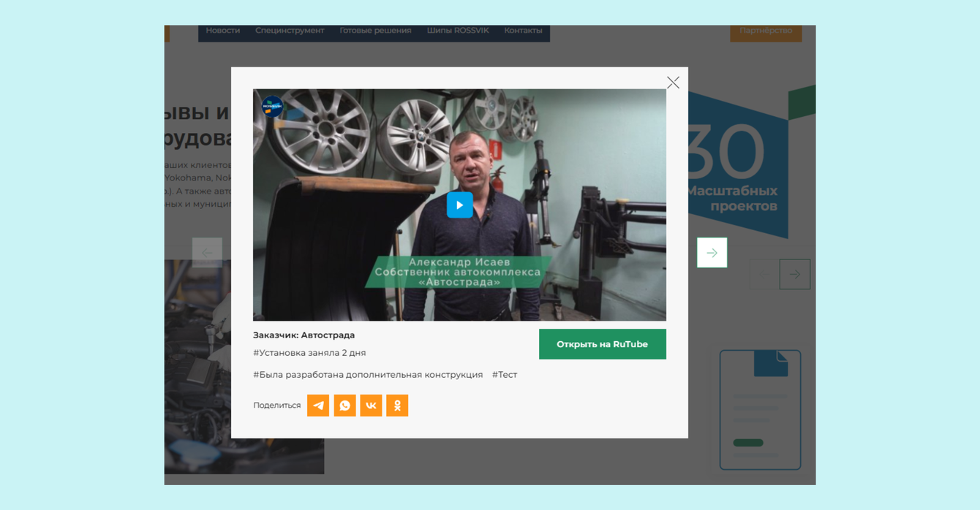The height and width of the screenshot is (510, 980).
Task: Click the ROSSVIK channel logo in video
Action: click(x=272, y=107)
